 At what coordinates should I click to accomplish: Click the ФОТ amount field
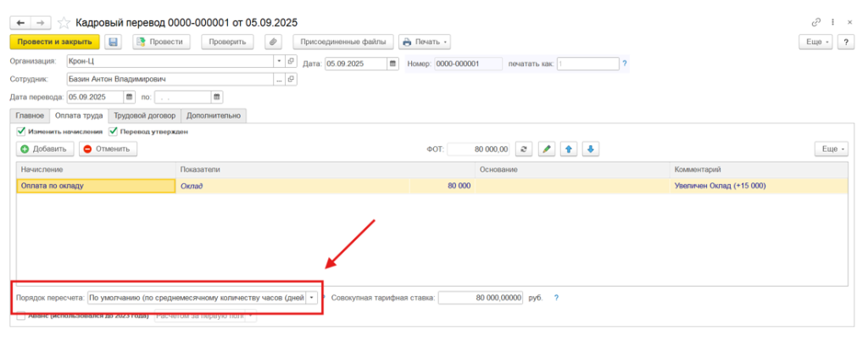[x=478, y=149]
